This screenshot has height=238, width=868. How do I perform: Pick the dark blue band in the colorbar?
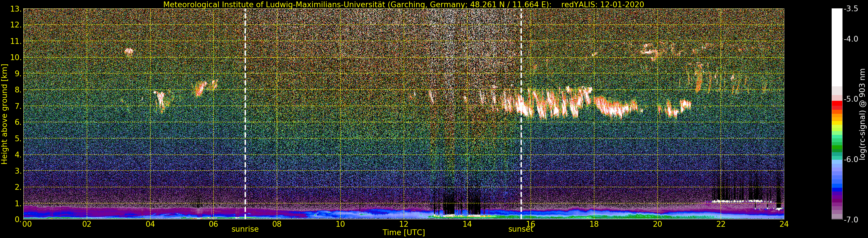coord(837,189)
